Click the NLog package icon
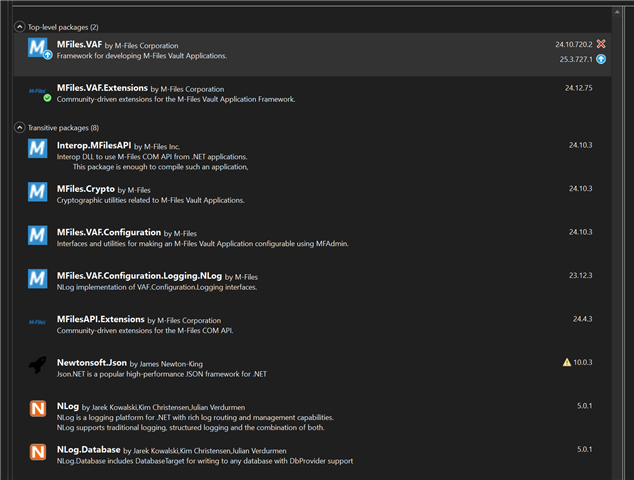634x480 pixels. (x=38, y=409)
